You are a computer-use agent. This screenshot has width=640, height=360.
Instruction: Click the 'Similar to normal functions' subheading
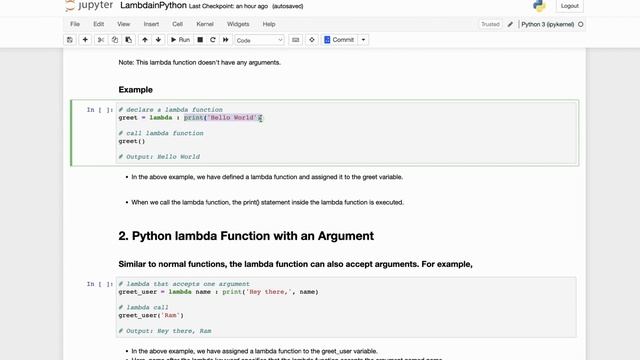point(296,264)
